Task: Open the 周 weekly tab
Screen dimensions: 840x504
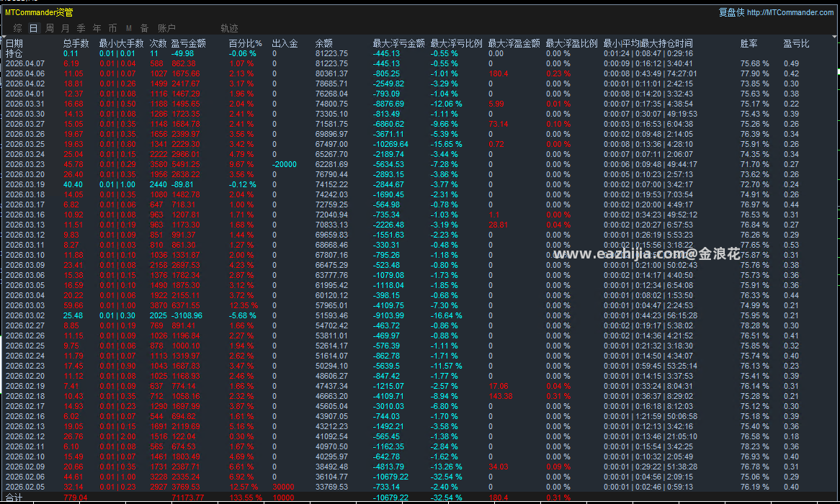Action: point(49,28)
